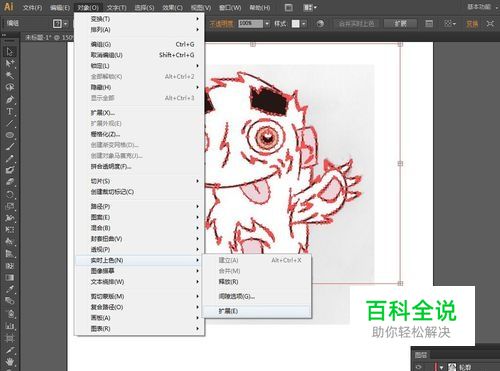Viewport: 500px width, 371px height.
Task: Click the icon right of the 扩展 button
Action: (429, 24)
